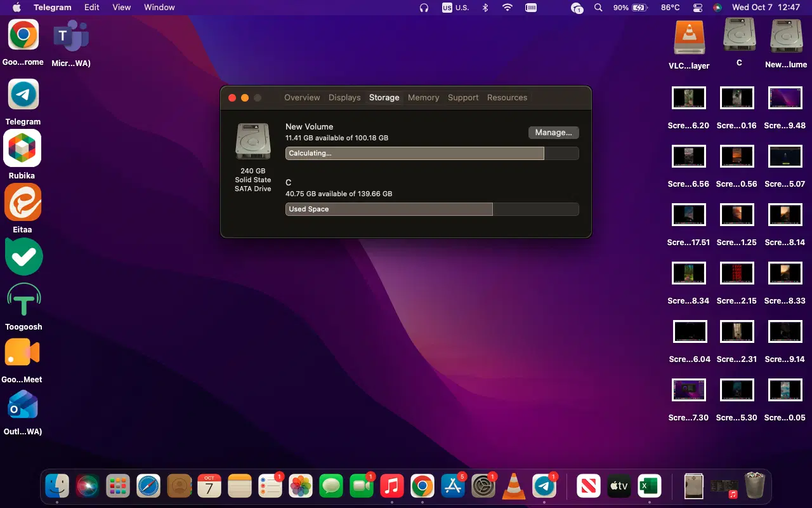This screenshot has width=812, height=508.
Task: Open Excel in the Dock
Action: pyautogui.click(x=649, y=486)
